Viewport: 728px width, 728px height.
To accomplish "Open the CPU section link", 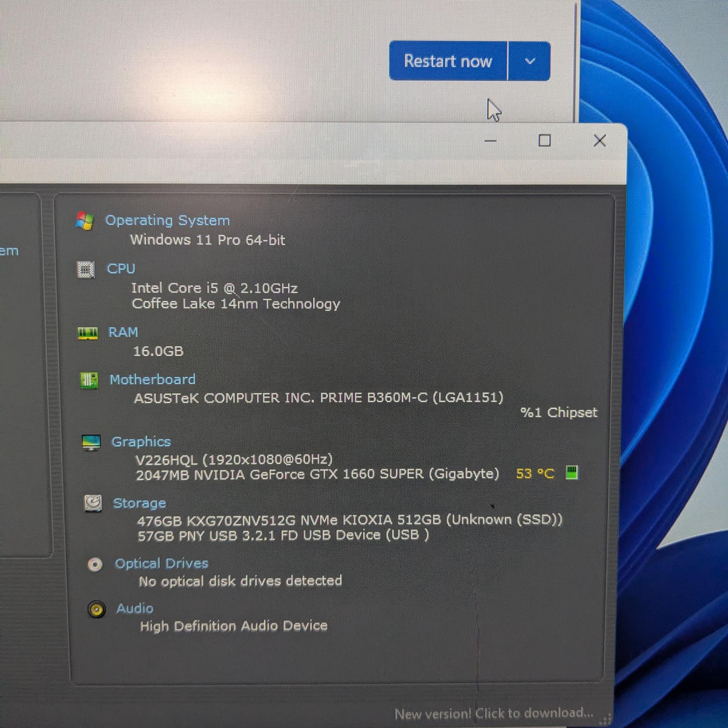I will (x=121, y=269).
